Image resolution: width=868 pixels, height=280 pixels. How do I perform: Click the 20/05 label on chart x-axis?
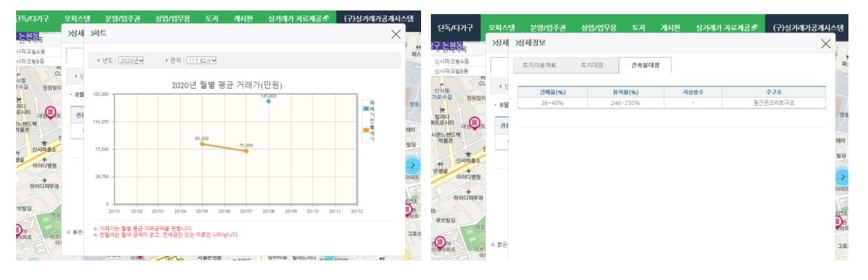[202, 210]
